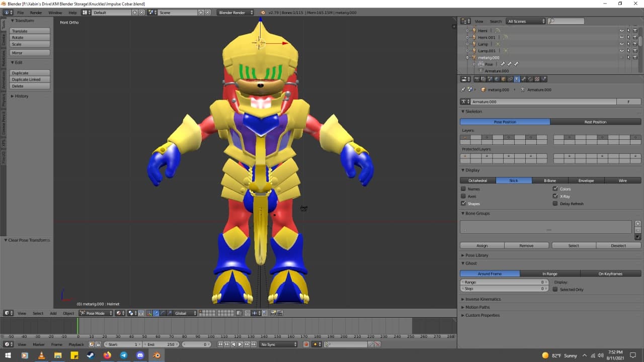Hide the Hemi lamp via eye icon
This screenshot has height=362, width=644.
pyautogui.click(x=621, y=31)
